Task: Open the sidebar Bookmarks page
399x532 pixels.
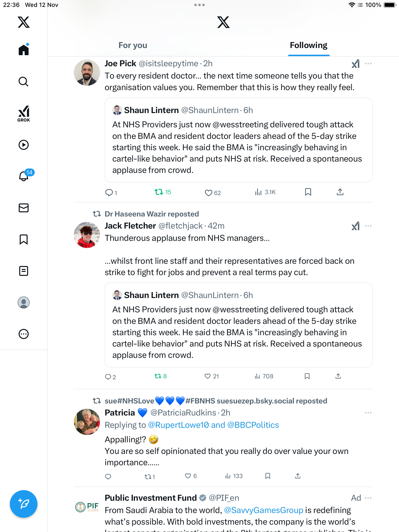Action: click(x=24, y=239)
